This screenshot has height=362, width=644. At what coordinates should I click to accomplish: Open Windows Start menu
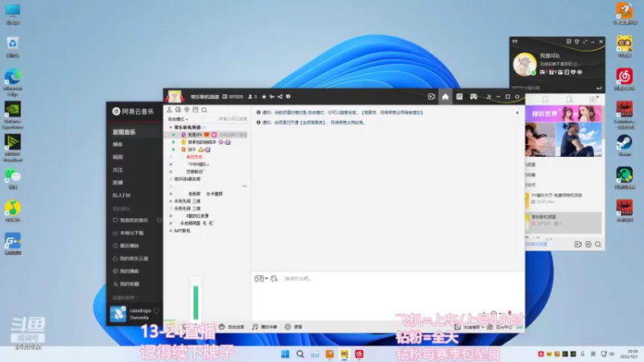tap(285, 354)
